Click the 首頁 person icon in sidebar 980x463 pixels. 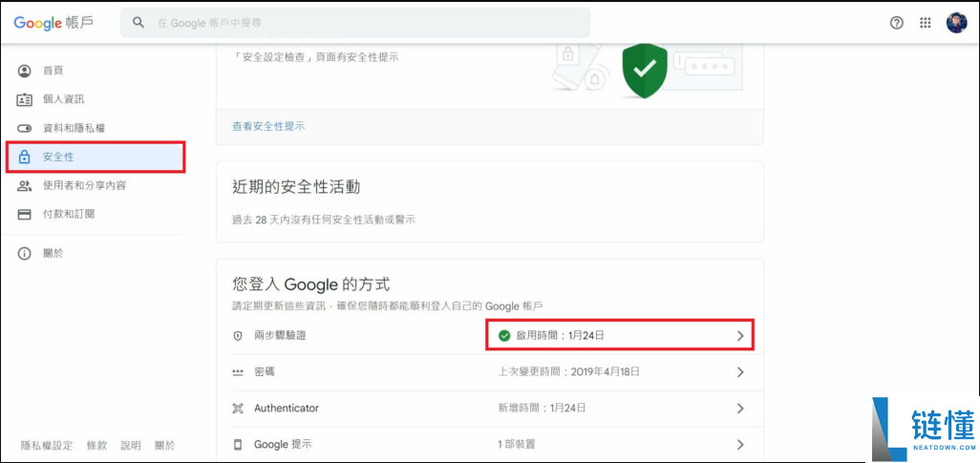tap(25, 71)
